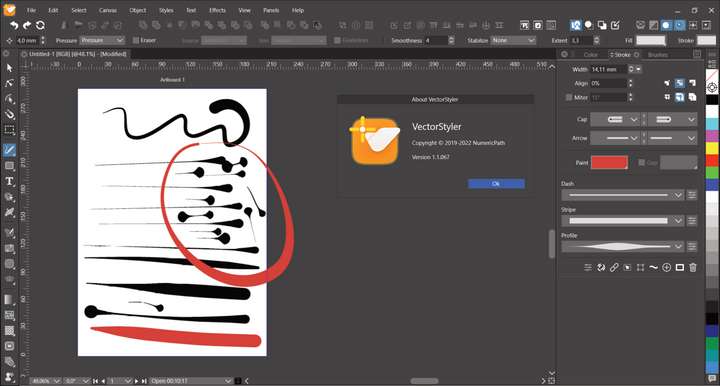Select the highlighted Brush tool
The image size is (720, 386).
coord(9,150)
